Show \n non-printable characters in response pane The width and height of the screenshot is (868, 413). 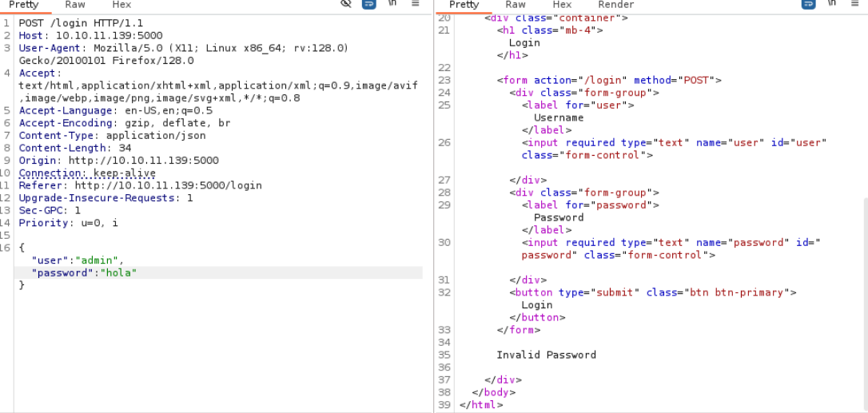(831, 3)
